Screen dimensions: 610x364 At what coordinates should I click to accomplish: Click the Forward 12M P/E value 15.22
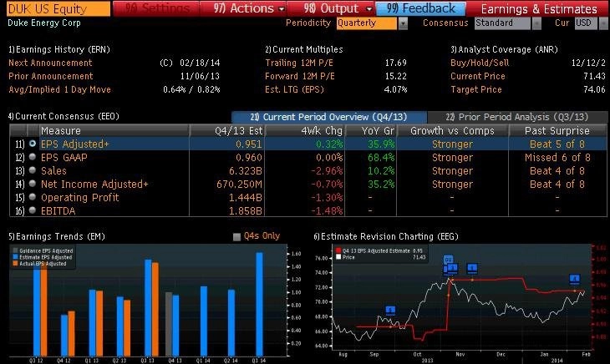395,76
